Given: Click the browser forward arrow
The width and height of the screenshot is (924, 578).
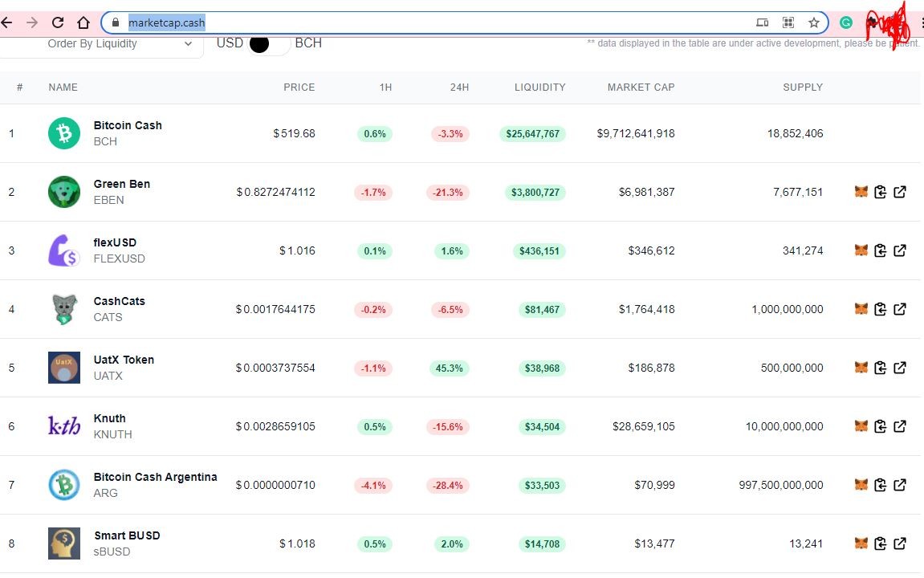Looking at the screenshot, I should pyautogui.click(x=32, y=22).
